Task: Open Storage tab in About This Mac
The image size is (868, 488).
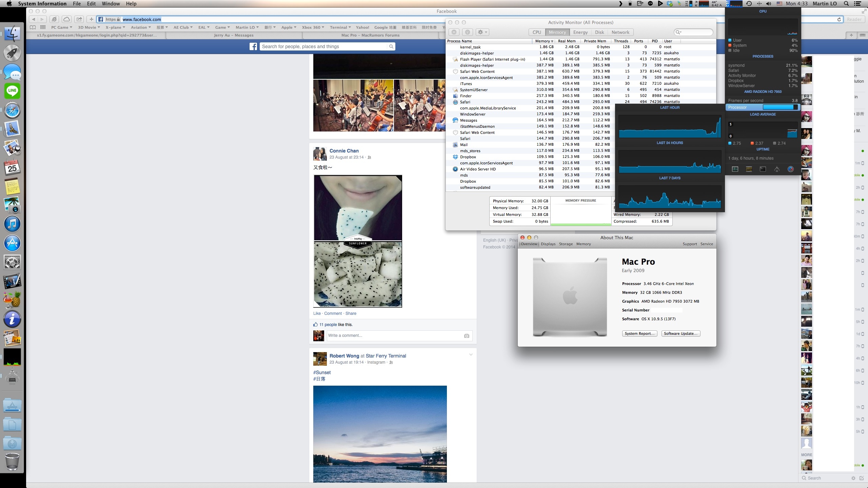Action: coord(566,244)
